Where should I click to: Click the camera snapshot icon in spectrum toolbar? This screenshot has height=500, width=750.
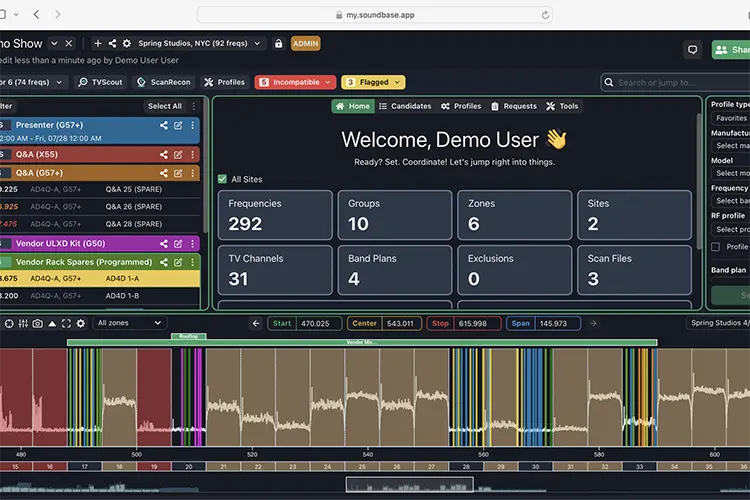pyautogui.click(x=37, y=323)
